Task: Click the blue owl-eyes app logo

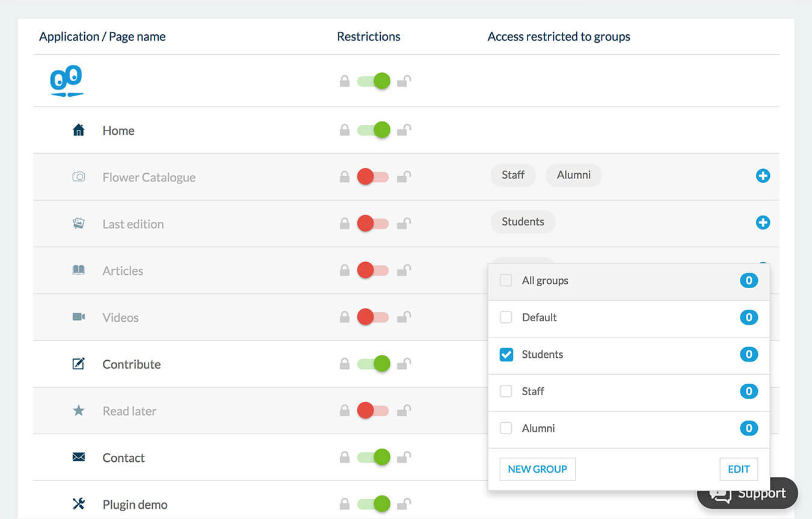Action: (x=66, y=81)
